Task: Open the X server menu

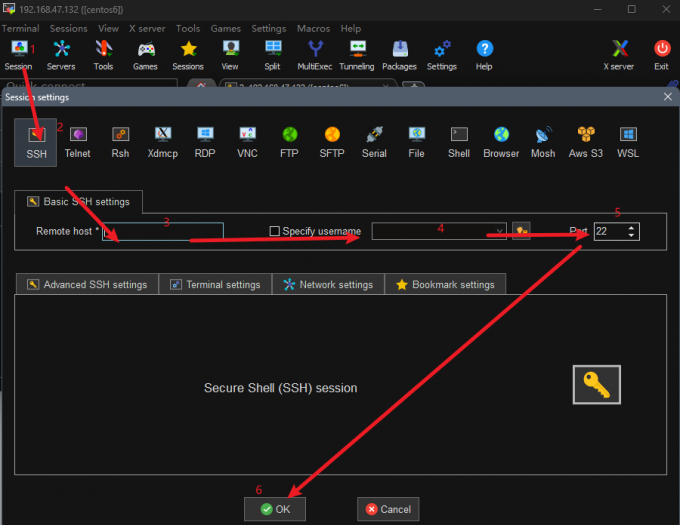Action: [147, 29]
